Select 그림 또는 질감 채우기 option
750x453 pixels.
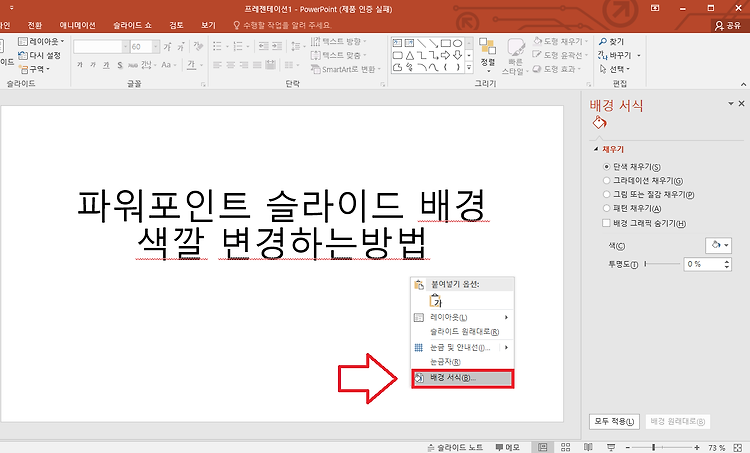(607, 195)
